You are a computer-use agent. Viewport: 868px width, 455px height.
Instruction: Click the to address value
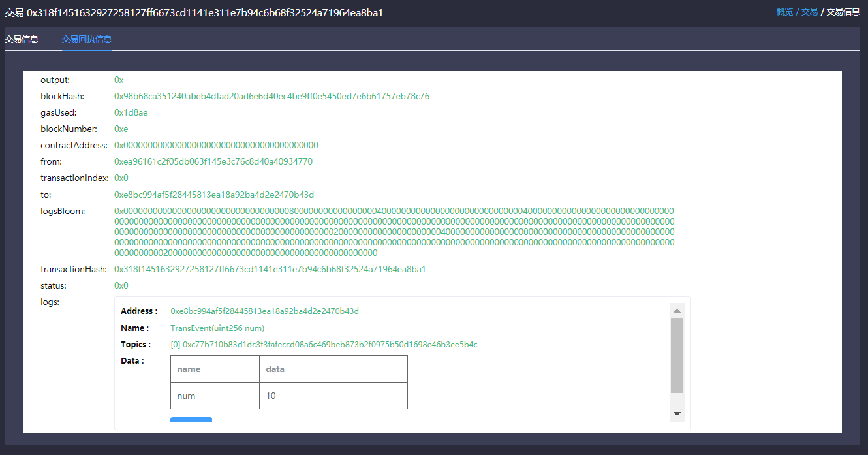point(214,195)
